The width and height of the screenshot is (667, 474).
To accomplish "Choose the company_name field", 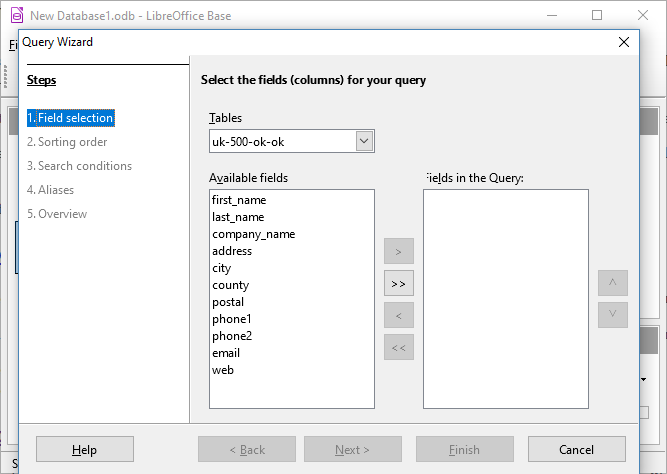I will click(253, 234).
